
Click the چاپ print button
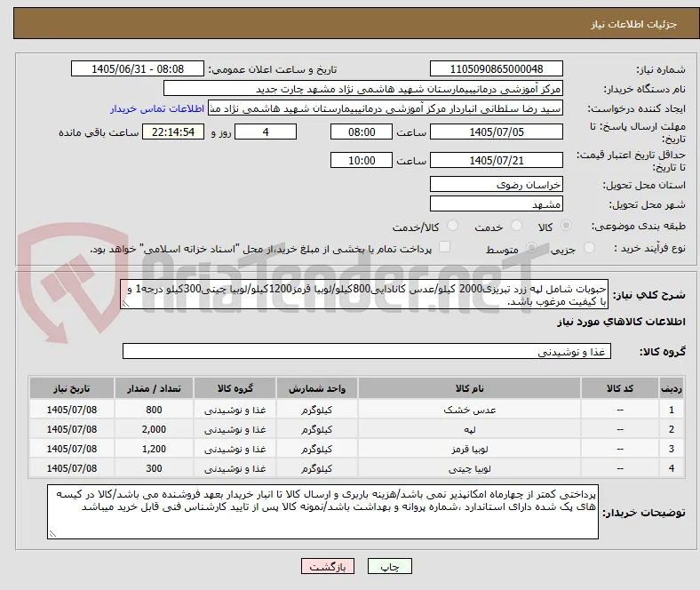(x=390, y=566)
